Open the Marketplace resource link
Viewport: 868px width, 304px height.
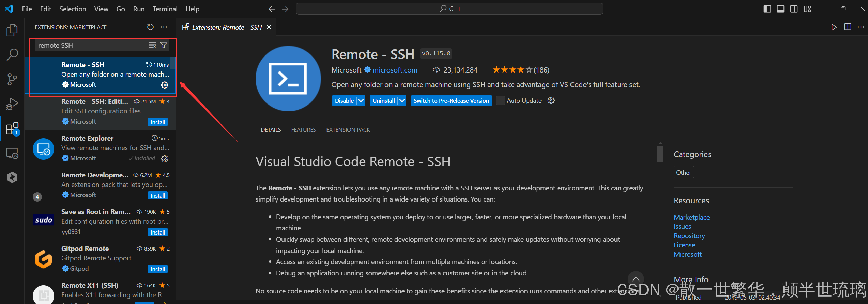[691, 217]
